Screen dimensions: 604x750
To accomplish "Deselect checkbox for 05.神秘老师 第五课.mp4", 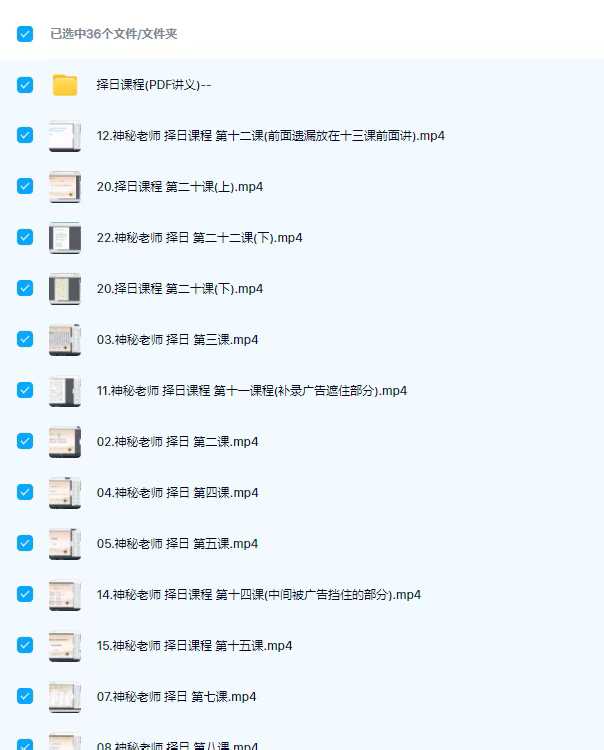I will pos(25,543).
